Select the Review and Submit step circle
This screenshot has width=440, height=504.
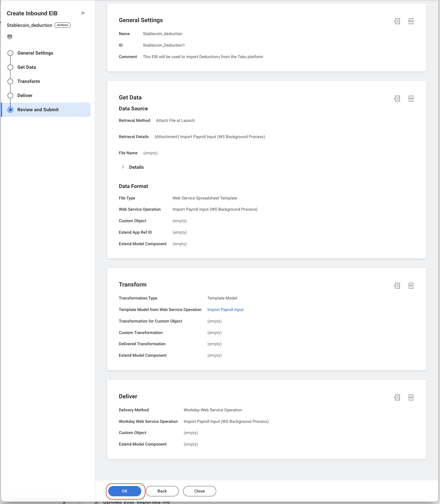(x=10, y=110)
